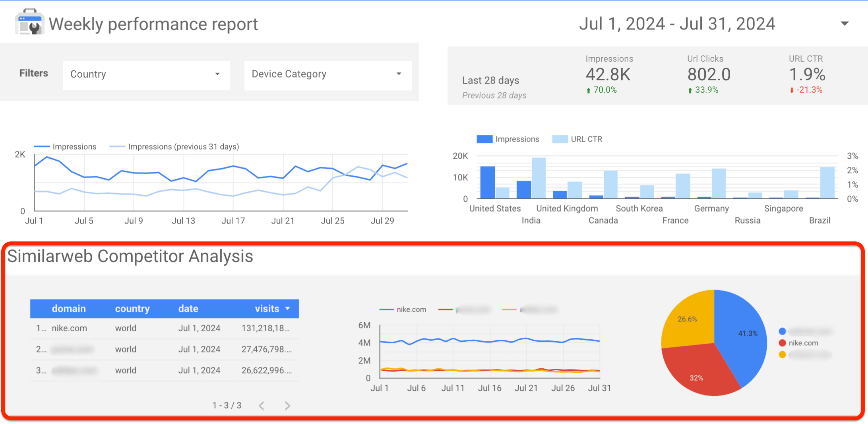
Task: Go to next table page arrow
Action: (x=287, y=406)
